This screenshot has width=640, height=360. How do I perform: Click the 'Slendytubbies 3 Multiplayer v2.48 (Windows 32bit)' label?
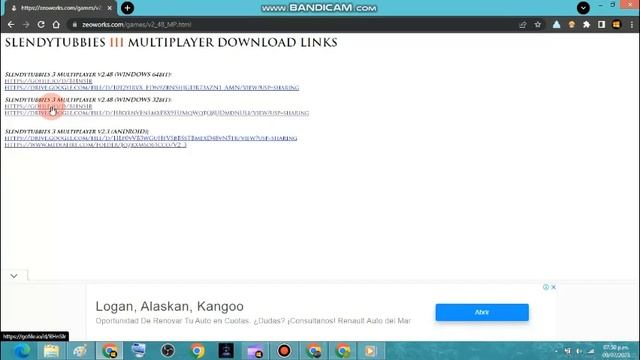tap(88, 100)
